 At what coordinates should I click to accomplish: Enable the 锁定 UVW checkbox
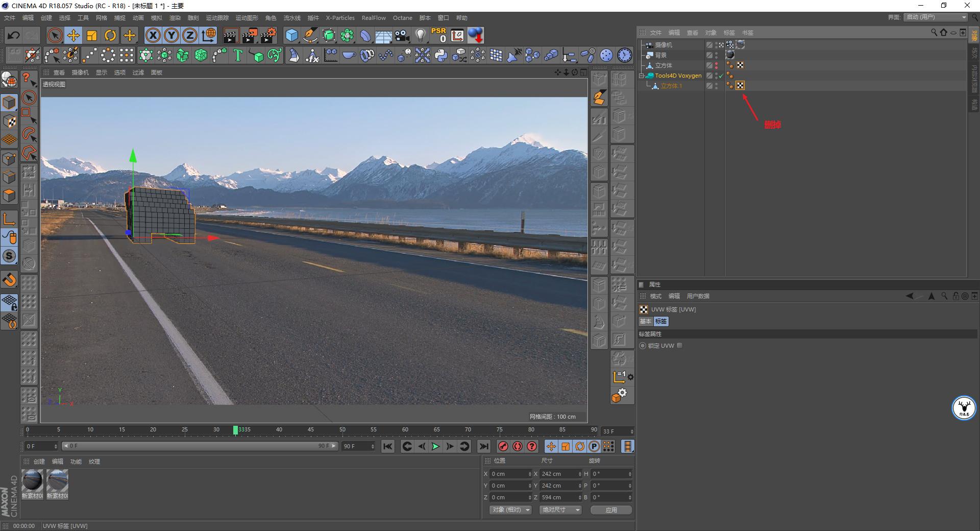[x=679, y=346]
